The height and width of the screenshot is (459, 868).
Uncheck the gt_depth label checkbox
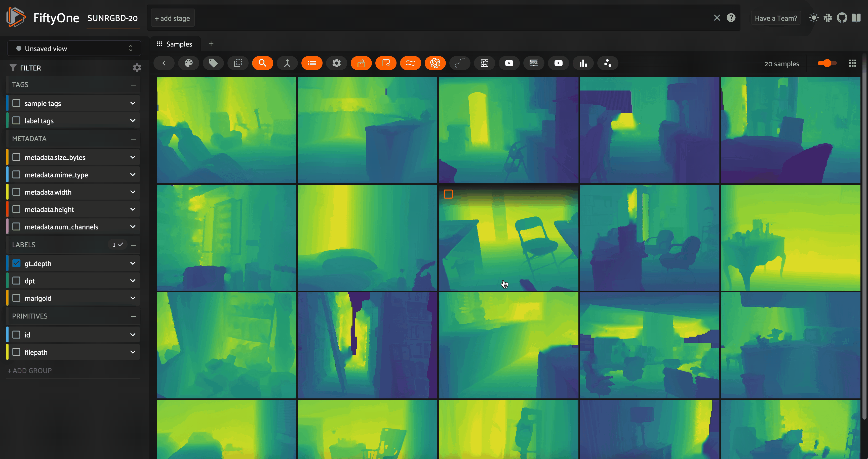(x=16, y=263)
